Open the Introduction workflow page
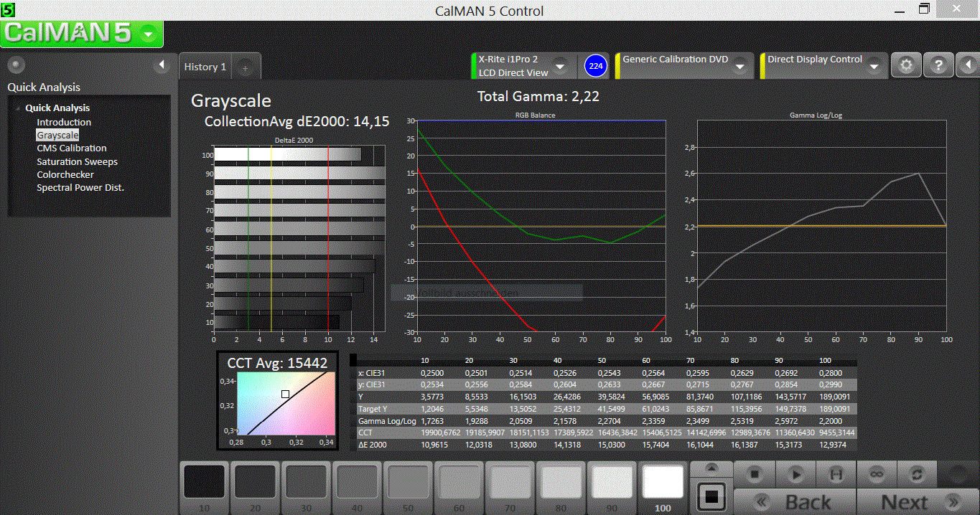This screenshot has height=515, width=980. pyautogui.click(x=64, y=122)
